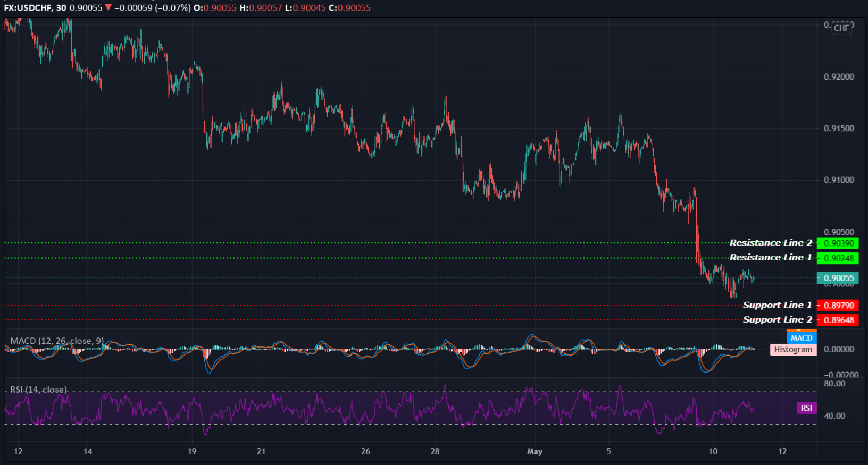Click the 26 date on time axis
The width and height of the screenshot is (868, 465).
[365, 452]
